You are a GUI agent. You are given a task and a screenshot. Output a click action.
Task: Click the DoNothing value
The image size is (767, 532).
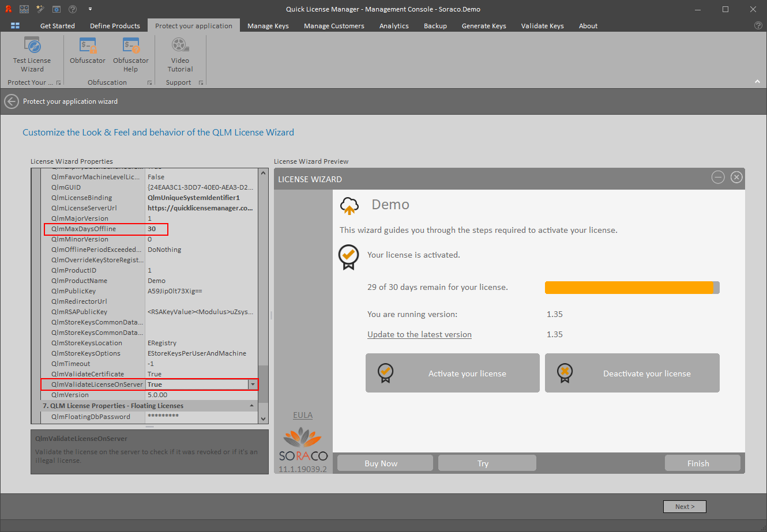point(164,250)
